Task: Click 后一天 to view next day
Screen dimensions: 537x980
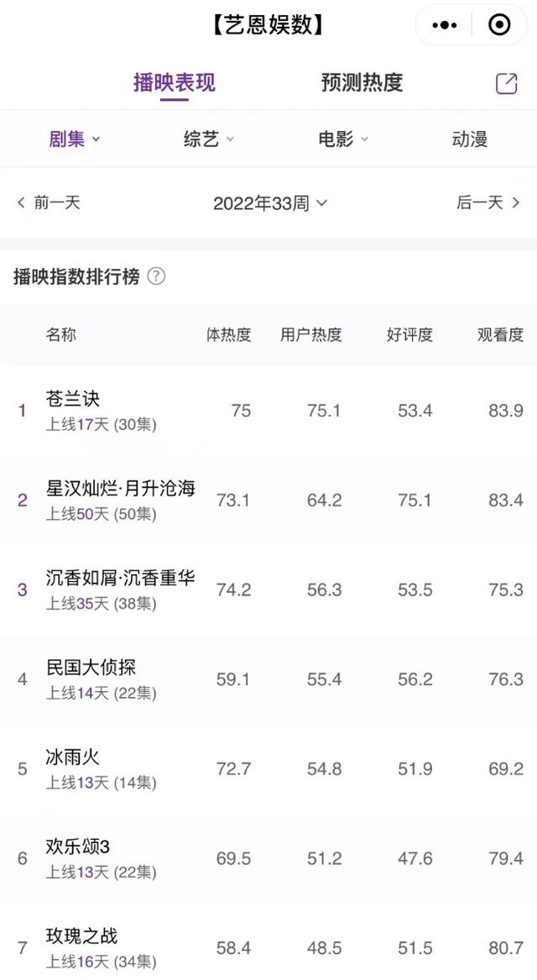Action: point(485,202)
